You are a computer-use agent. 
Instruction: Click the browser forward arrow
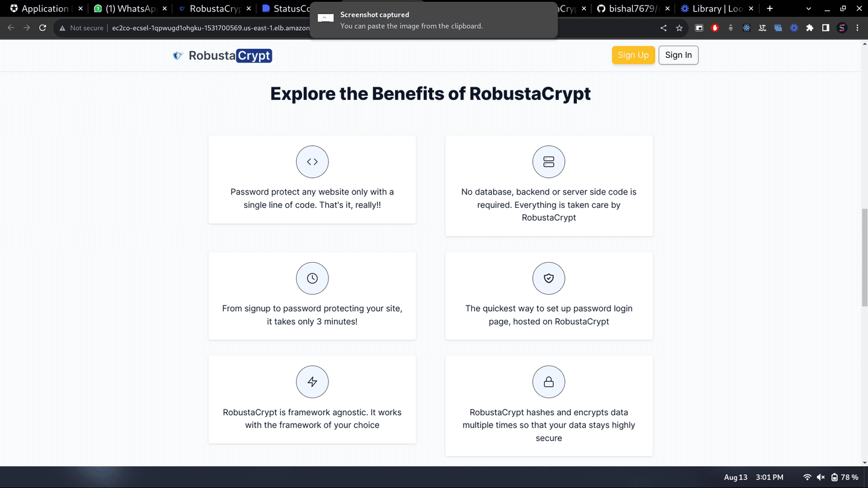27,28
